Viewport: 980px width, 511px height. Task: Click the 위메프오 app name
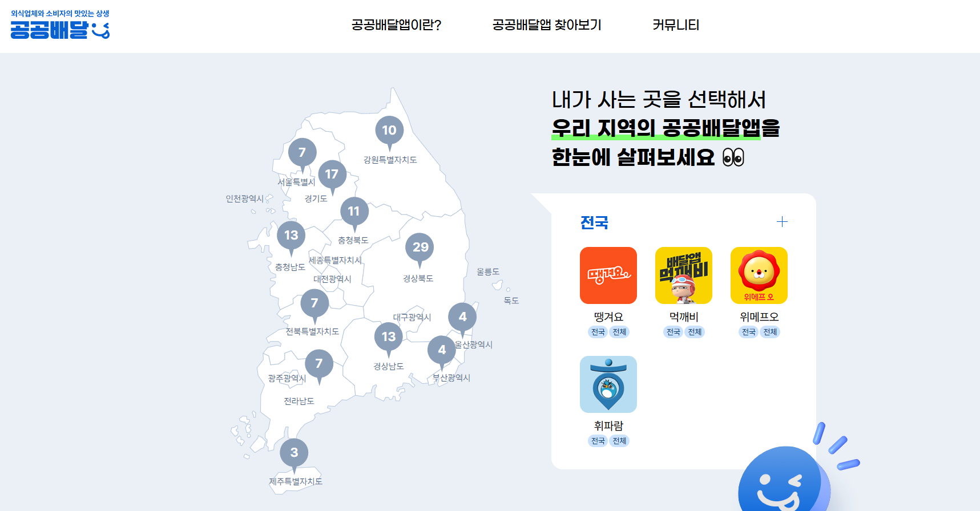click(759, 317)
